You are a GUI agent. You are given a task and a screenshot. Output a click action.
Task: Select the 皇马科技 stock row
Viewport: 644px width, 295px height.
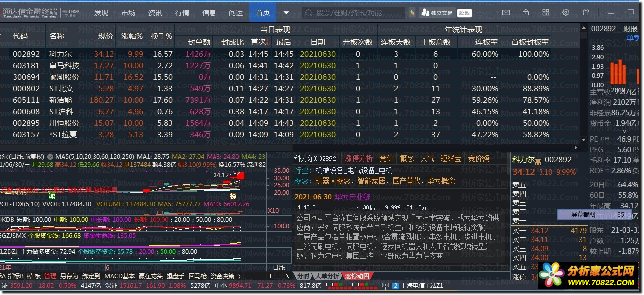[x=290, y=65]
